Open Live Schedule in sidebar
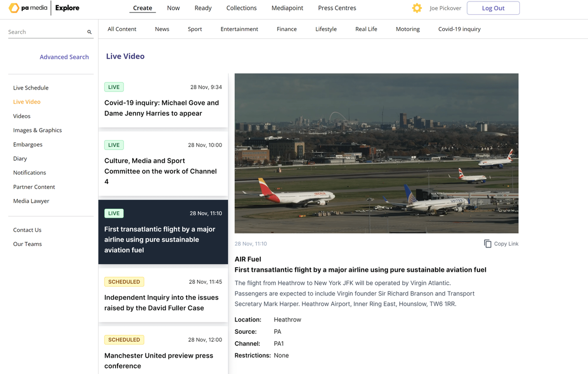The width and height of the screenshot is (588, 374). point(31,88)
